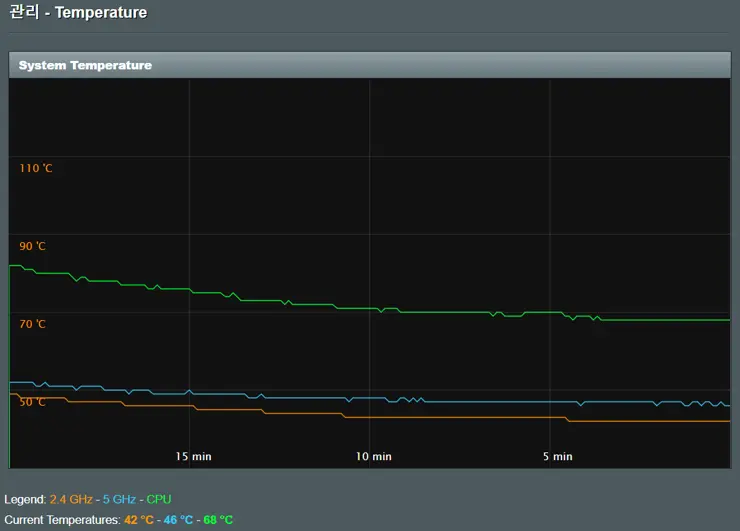
Task: Click the CPU legend entry
Action: click(159, 499)
